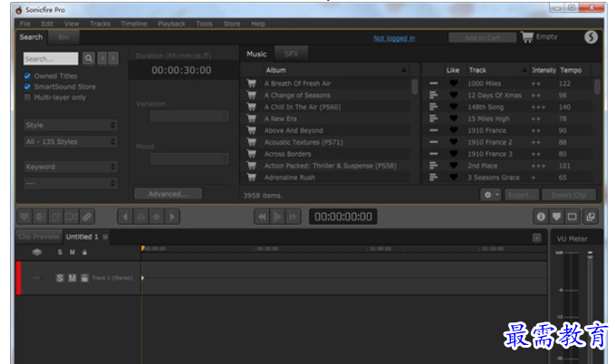Play the timeline
The height and width of the screenshot is (364, 616).
pyautogui.click(x=277, y=216)
